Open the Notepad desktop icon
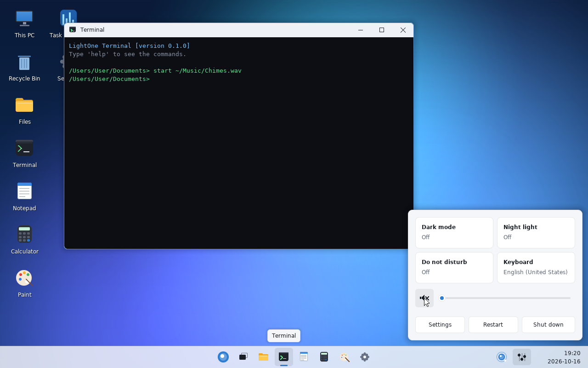The height and width of the screenshot is (368, 588). point(24,197)
